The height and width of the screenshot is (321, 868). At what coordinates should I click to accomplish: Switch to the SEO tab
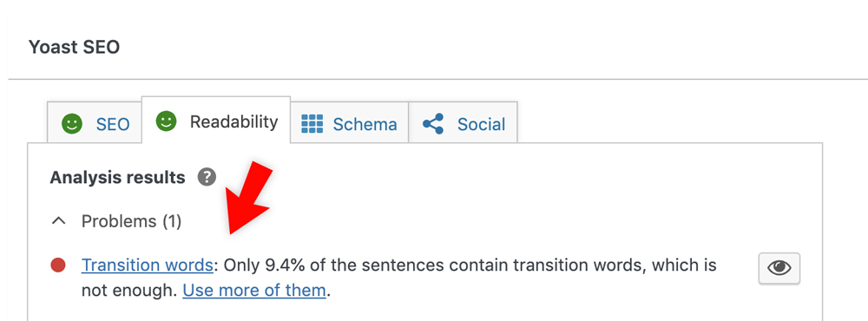click(95, 122)
